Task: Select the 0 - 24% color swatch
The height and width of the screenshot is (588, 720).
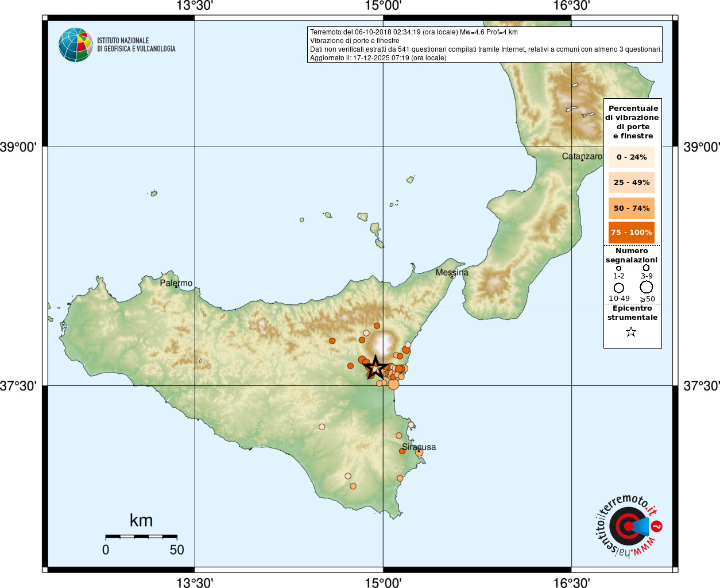Action: (x=632, y=157)
